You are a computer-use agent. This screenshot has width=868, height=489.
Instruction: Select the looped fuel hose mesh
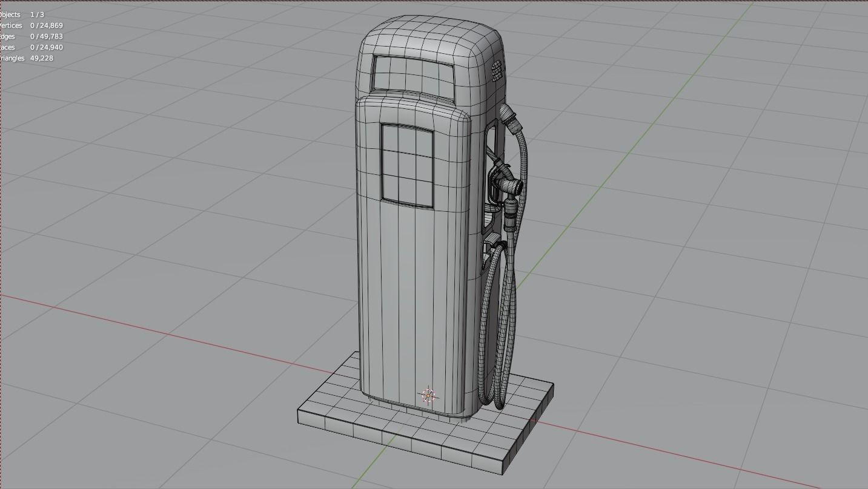click(x=498, y=327)
